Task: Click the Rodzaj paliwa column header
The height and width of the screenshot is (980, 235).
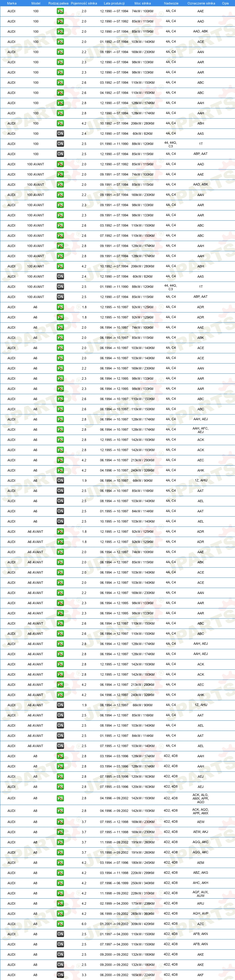Action: (x=58, y=3)
